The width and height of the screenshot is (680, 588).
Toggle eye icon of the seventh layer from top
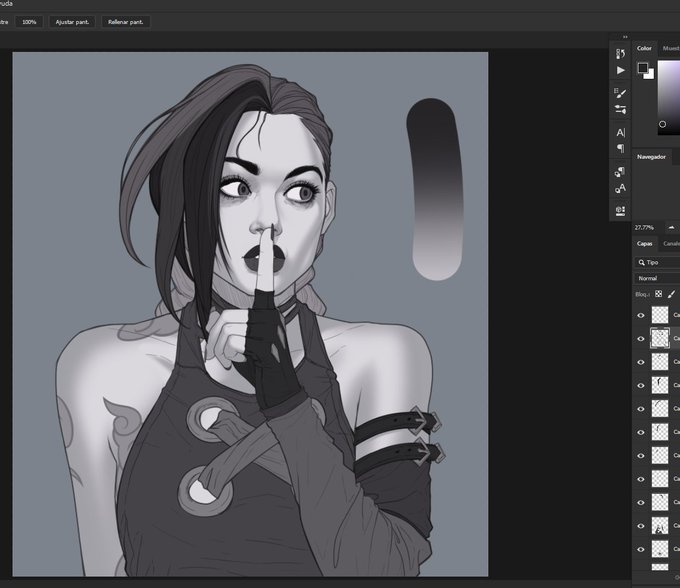pyautogui.click(x=641, y=456)
